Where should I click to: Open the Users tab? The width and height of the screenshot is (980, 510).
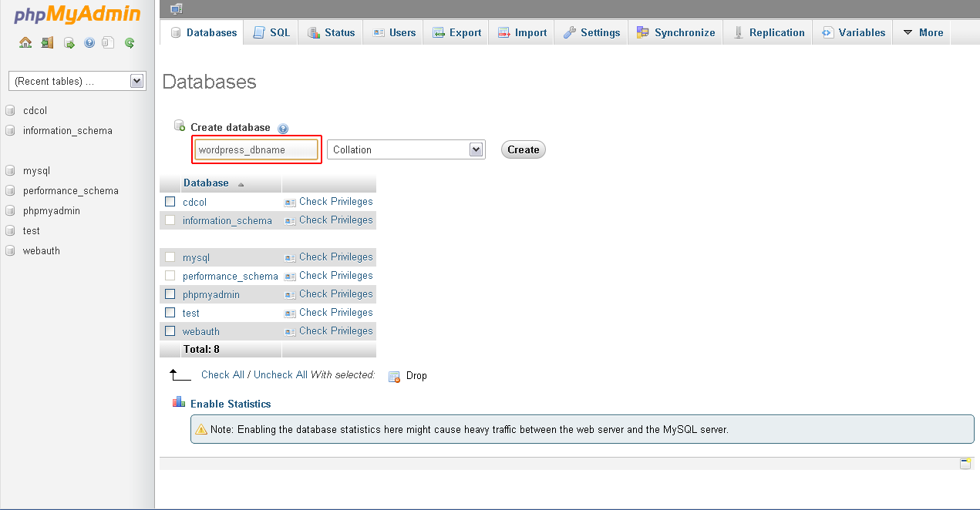click(394, 32)
